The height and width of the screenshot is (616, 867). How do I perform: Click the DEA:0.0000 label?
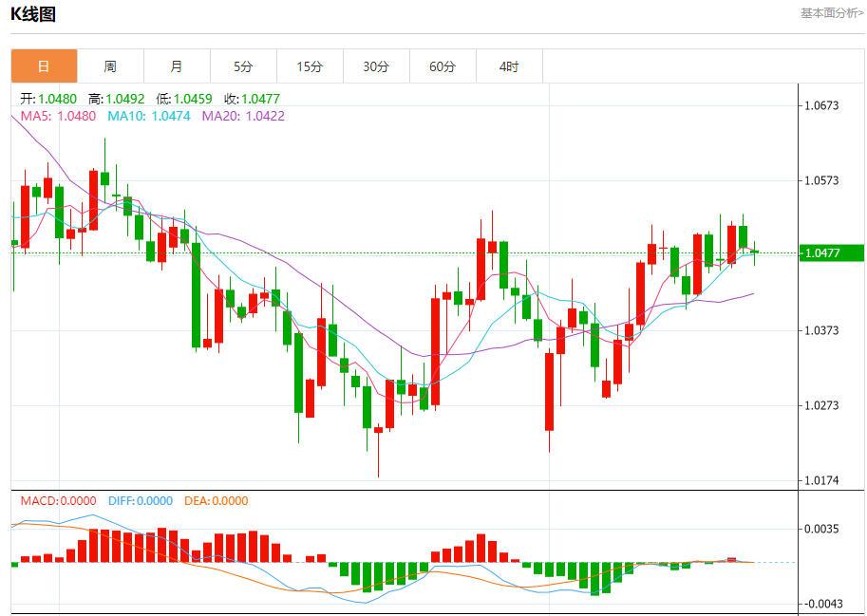[x=217, y=501]
